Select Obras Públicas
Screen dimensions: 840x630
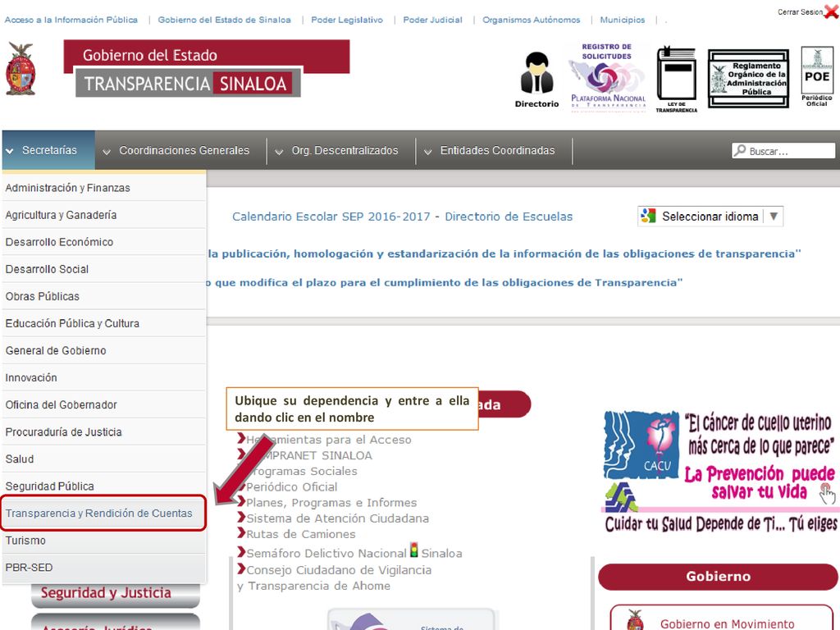pos(104,296)
